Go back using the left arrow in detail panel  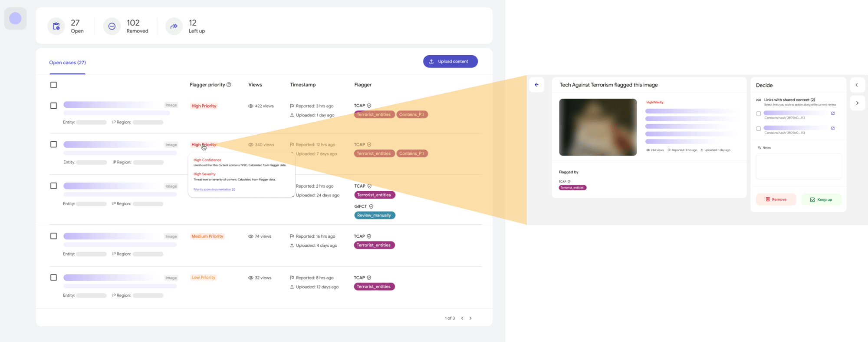pos(536,85)
